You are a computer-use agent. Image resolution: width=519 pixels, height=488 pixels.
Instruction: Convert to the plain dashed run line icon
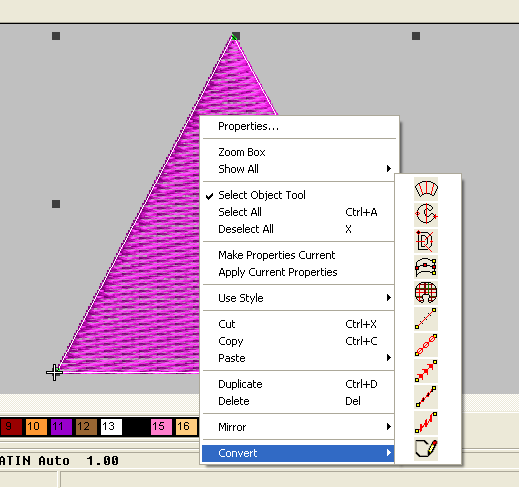pyautogui.click(x=426, y=319)
